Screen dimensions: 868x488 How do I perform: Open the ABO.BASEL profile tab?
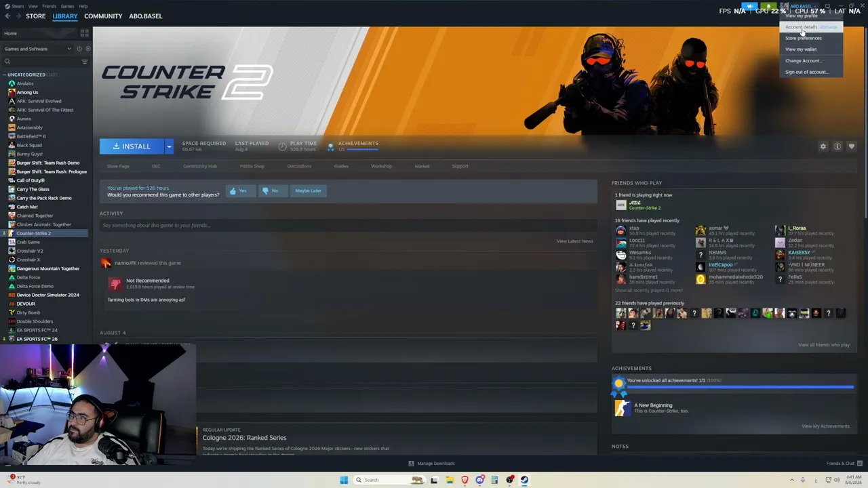[146, 16]
